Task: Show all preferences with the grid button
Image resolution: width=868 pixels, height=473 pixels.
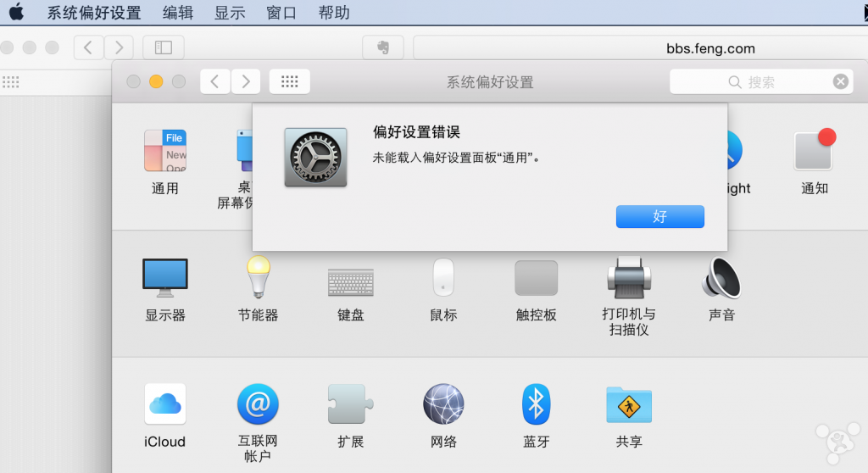Action: coord(290,82)
